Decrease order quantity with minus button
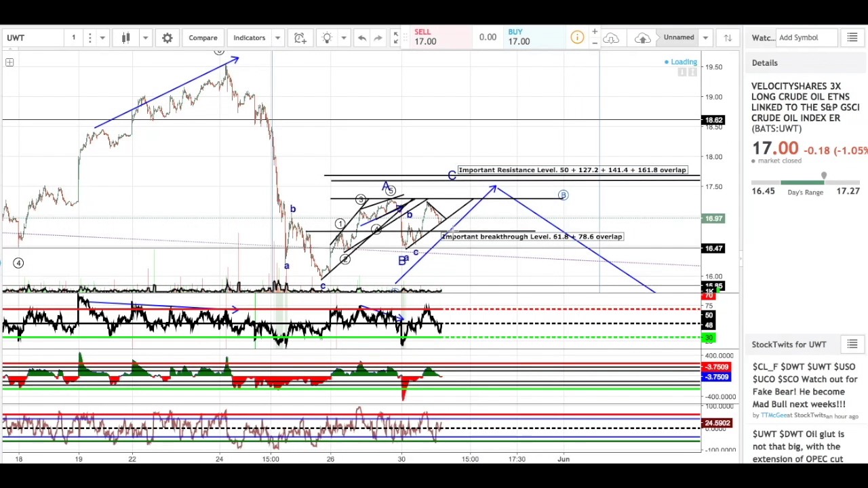The width and height of the screenshot is (868, 488). click(x=595, y=43)
